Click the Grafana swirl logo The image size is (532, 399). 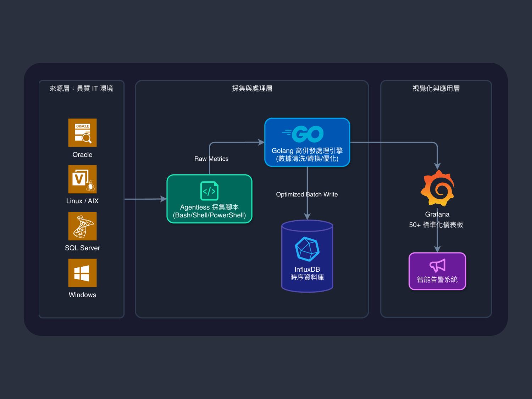(x=437, y=188)
